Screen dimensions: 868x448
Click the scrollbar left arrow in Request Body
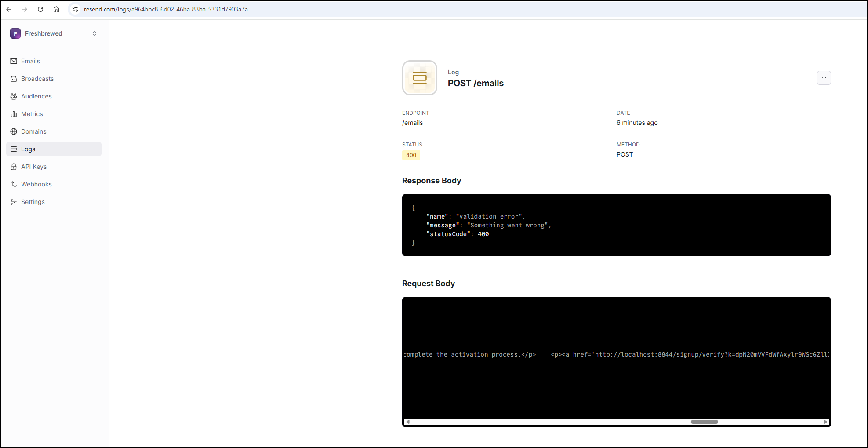[x=408, y=422]
